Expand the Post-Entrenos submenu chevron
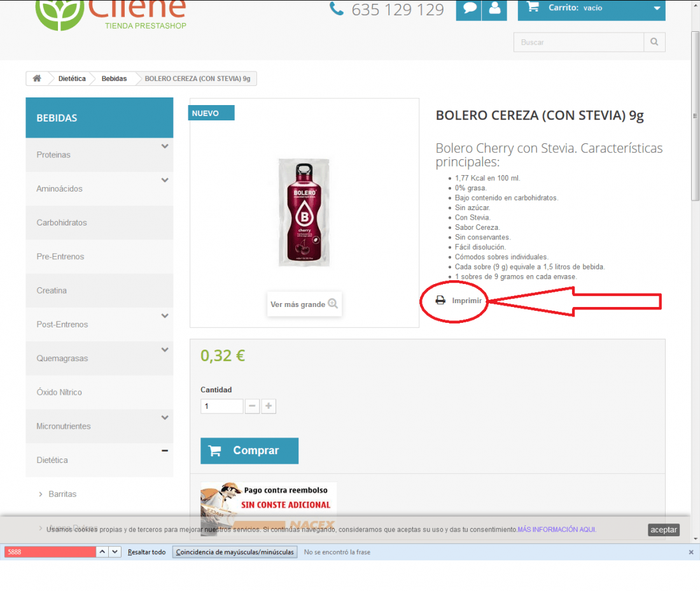The image size is (700, 591). pyautogui.click(x=165, y=316)
